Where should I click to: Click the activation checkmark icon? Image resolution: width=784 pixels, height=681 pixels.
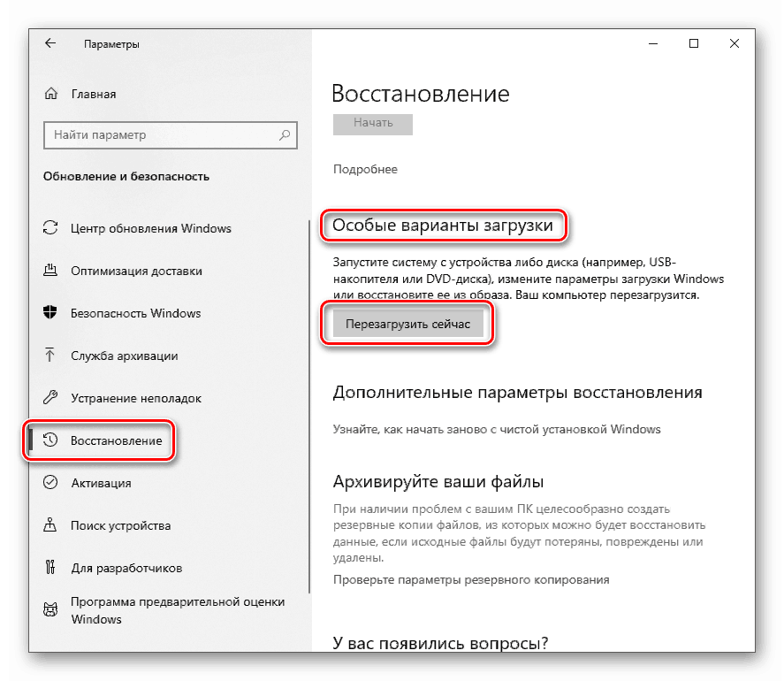tap(50, 482)
